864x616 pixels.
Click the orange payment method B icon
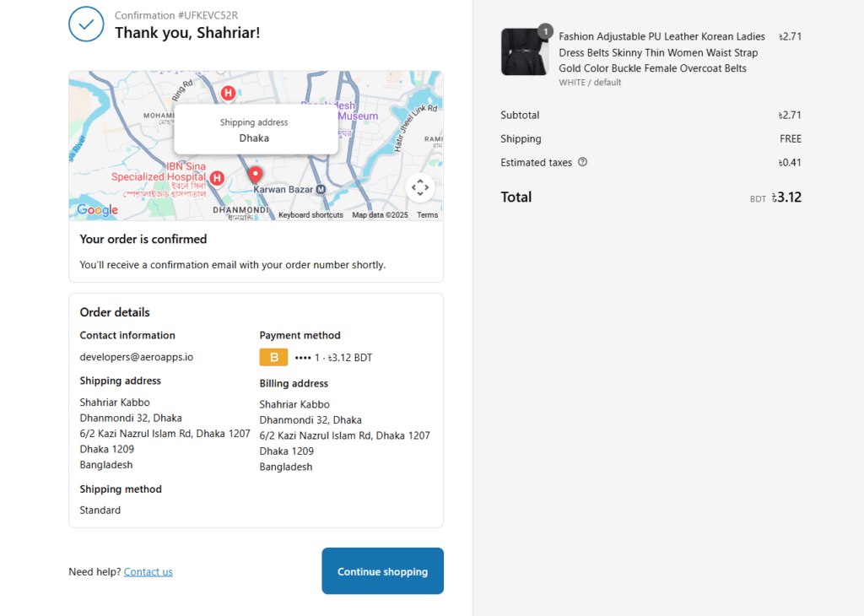point(273,358)
